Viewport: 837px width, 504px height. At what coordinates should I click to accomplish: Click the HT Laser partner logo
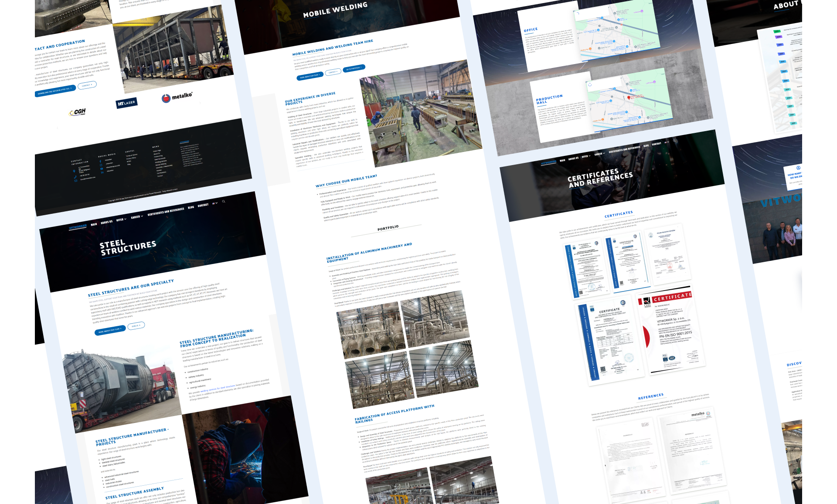[126, 103]
